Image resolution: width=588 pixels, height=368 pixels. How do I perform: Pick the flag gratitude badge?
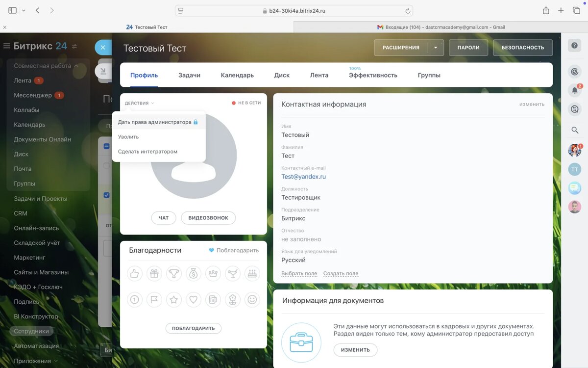click(x=154, y=299)
